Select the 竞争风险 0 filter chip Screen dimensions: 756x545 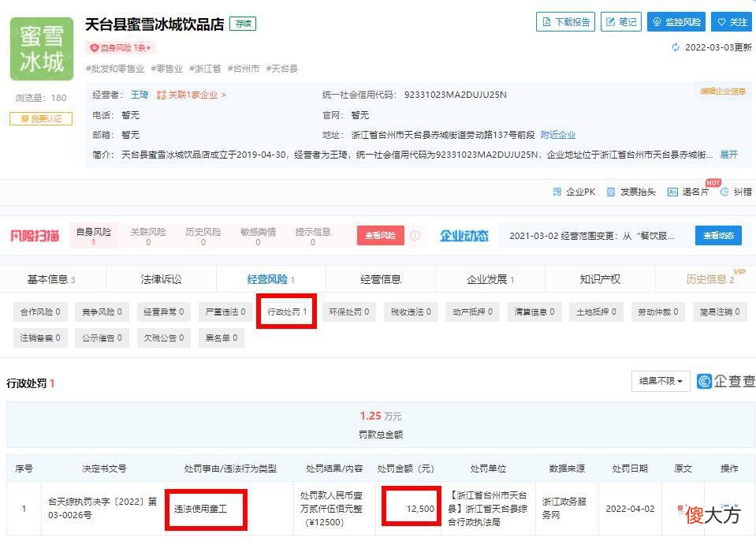pos(102,312)
